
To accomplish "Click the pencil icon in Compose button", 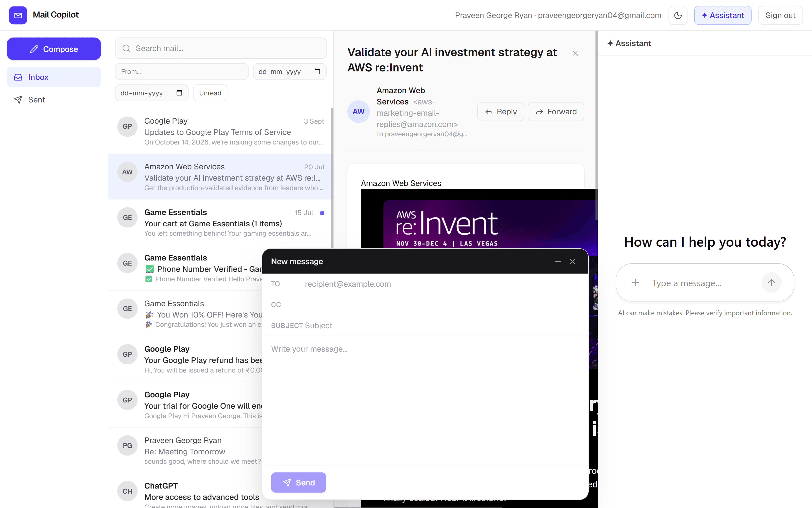I will click(x=34, y=49).
